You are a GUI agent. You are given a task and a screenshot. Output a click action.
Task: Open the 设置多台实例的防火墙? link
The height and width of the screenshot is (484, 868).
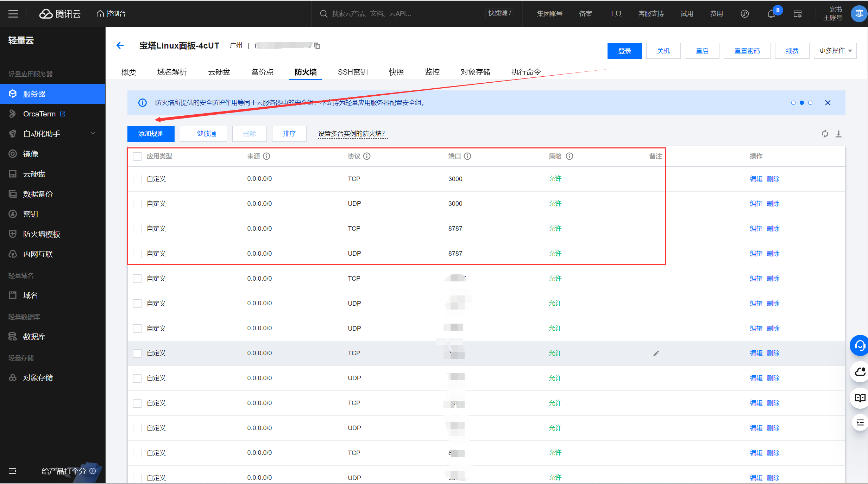[x=352, y=134]
